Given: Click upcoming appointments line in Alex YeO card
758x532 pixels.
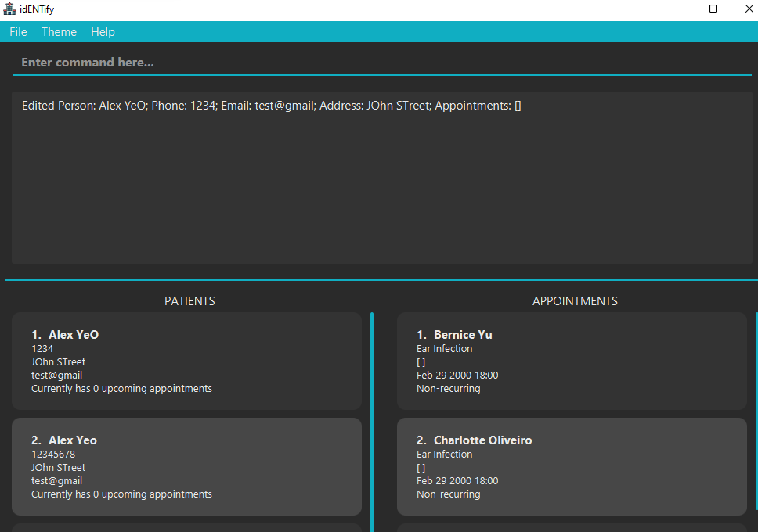Looking at the screenshot, I should (x=122, y=389).
